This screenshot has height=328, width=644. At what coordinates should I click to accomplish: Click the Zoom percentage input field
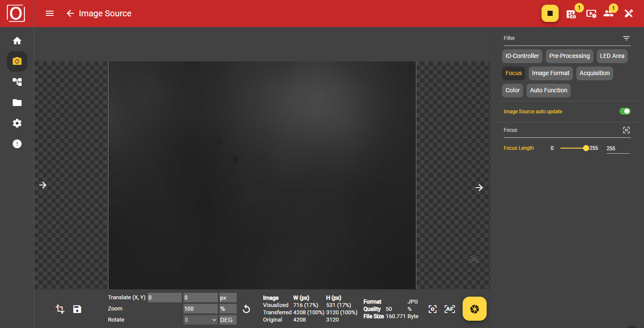click(200, 308)
